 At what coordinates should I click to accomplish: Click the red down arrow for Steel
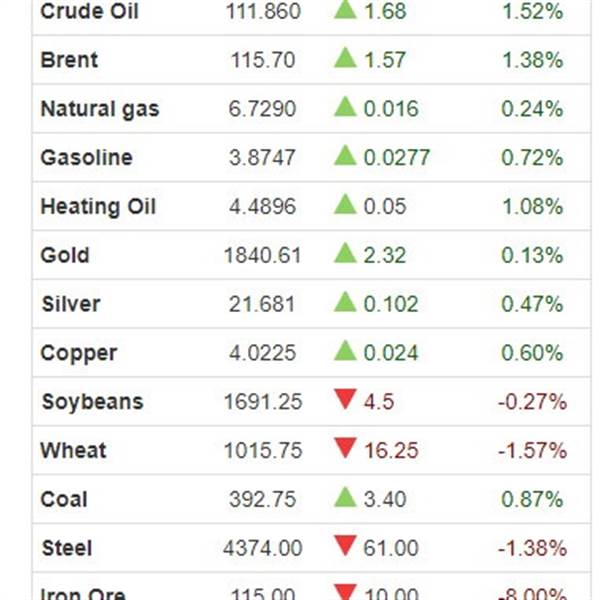345,546
